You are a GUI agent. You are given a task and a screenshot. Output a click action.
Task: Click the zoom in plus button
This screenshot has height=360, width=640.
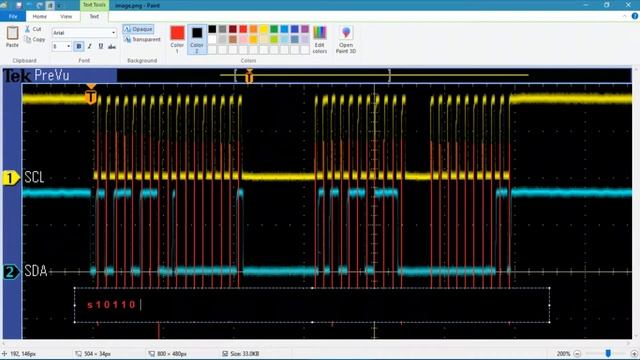pyautogui.click(x=634, y=353)
